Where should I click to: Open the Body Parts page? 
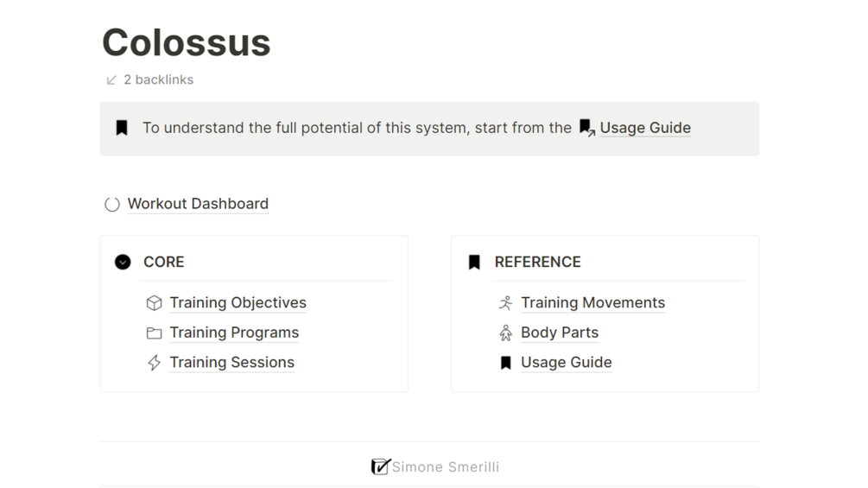coord(560,333)
